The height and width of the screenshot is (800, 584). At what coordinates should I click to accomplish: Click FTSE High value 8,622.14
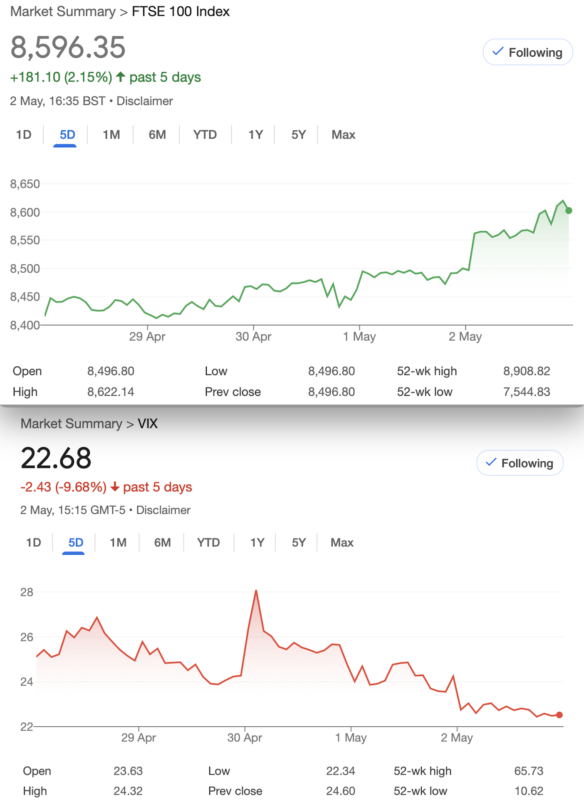click(x=111, y=392)
